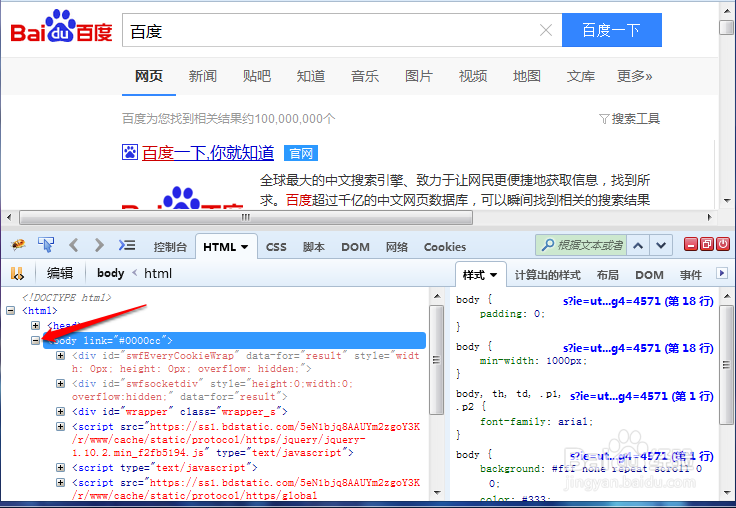The image size is (736, 508).
Task: Select body in the breadcrumb path
Action: (x=110, y=273)
